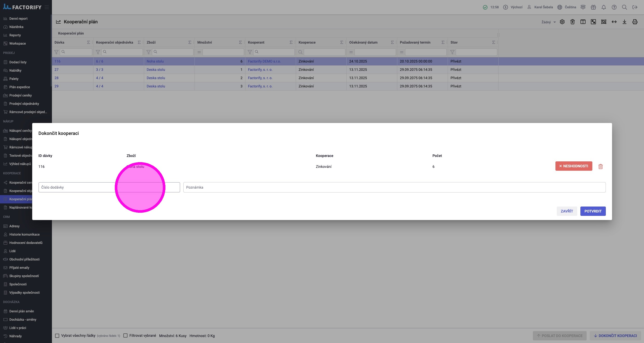Open notifications bell icon

point(604,7)
